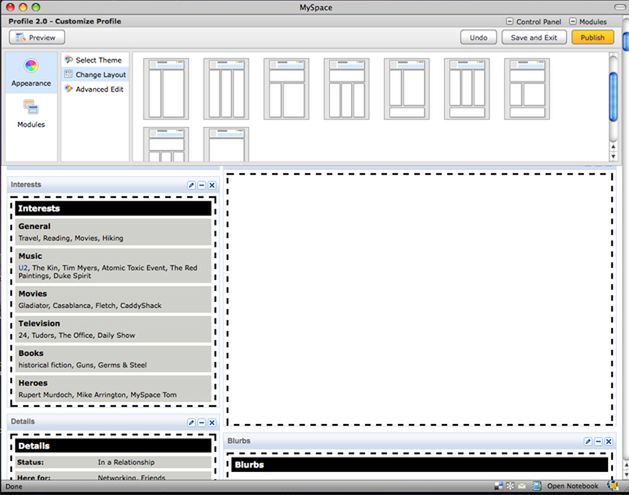Click the Books interests heading
This screenshot has height=495, width=629.
pyautogui.click(x=31, y=353)
